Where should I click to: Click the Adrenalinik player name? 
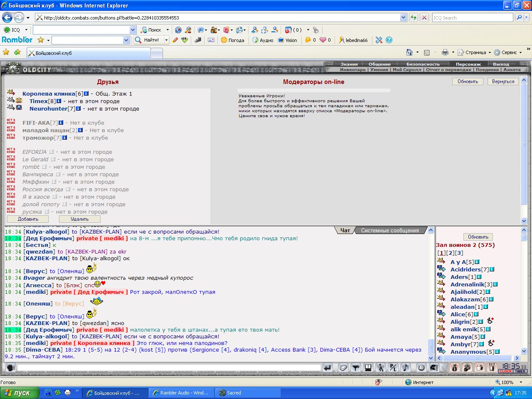coord(467,284)
